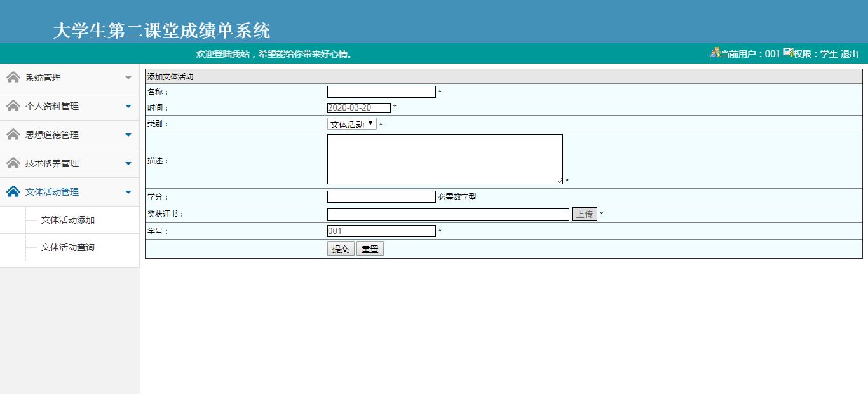868x394 pixels.
Task: Click the 类别： row label
Action: click(x=158, y=124)
